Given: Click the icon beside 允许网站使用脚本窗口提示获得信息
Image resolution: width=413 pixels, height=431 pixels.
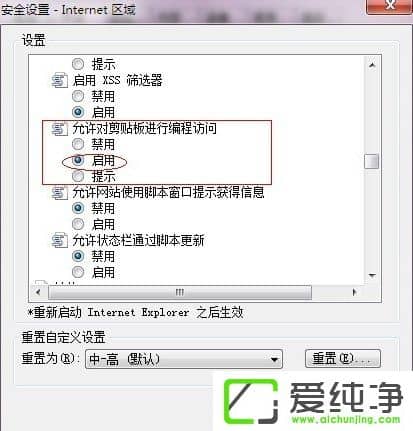Looking at the screenshot, I should [x=59, y=193].
